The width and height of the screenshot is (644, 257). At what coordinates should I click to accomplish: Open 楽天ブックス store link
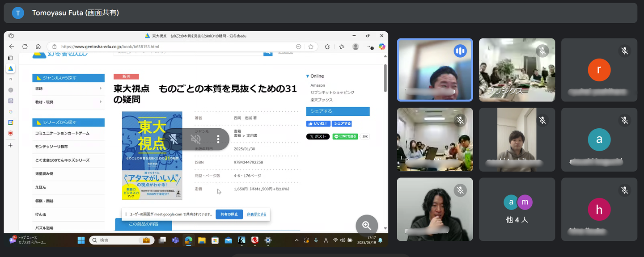coord(322,100)
